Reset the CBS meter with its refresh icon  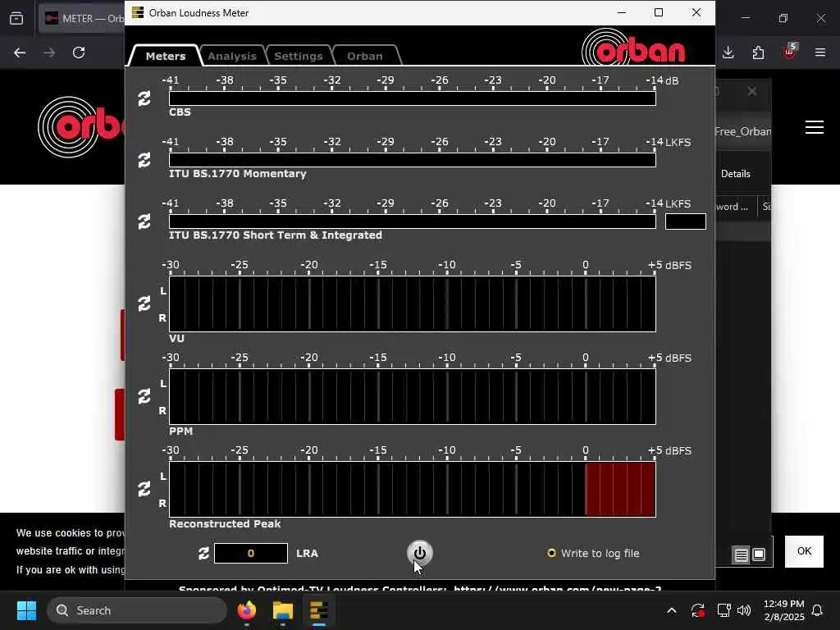[144, 98]
